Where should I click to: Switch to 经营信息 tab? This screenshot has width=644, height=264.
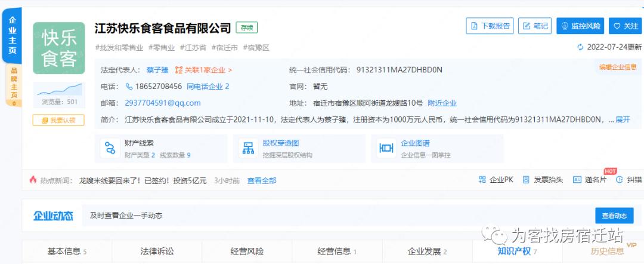coord(337,251)
